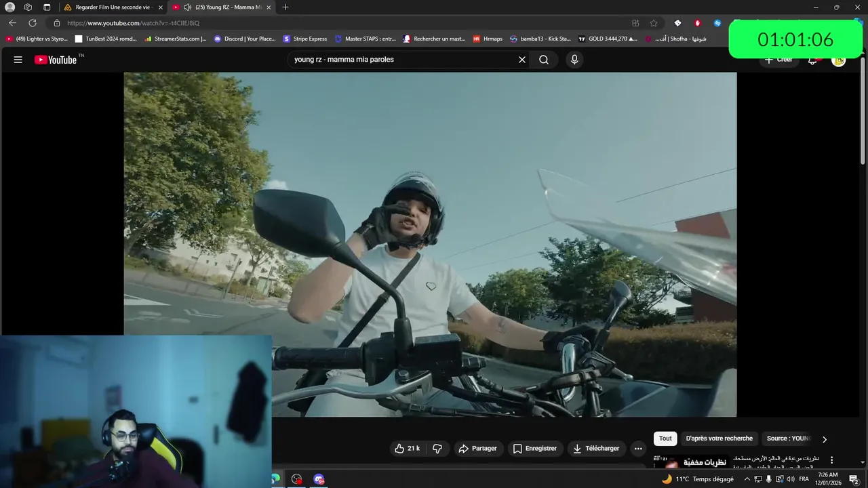Close the Young RZ YouTube tab

coord(269,7)
